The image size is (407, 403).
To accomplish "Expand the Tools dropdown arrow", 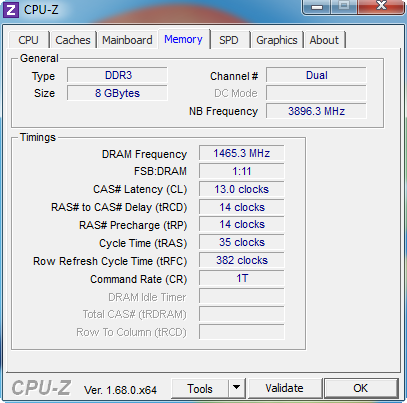I will pyautogui.click(x=237, y=388).
